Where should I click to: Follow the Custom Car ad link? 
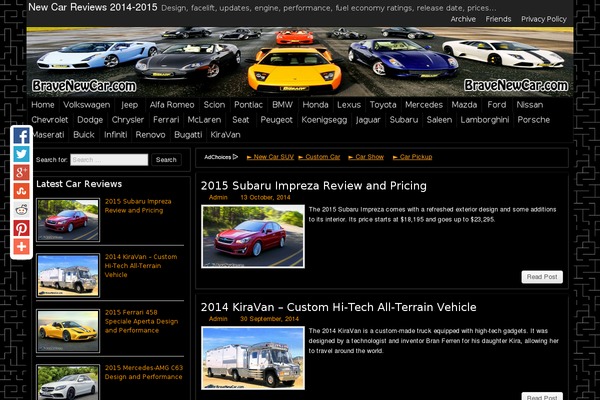pyautogui.click(x=319, y=157)
